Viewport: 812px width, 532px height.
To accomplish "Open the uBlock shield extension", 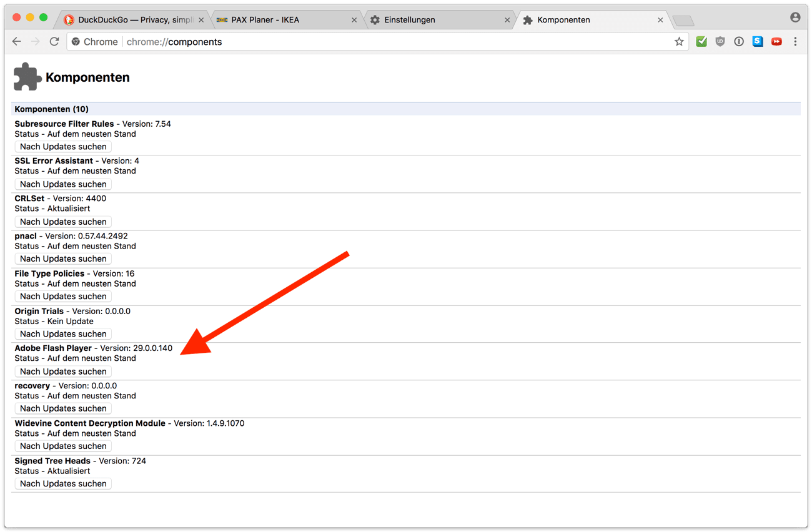I will point(720,42).
